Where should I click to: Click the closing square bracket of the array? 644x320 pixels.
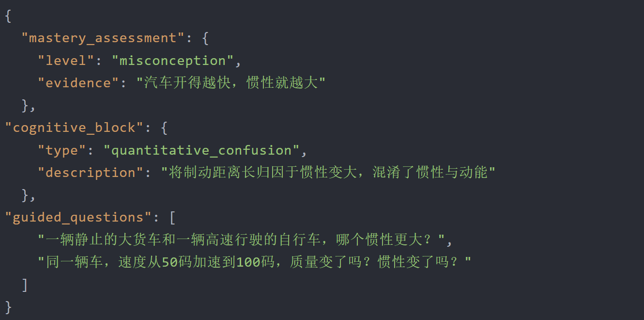25,285
